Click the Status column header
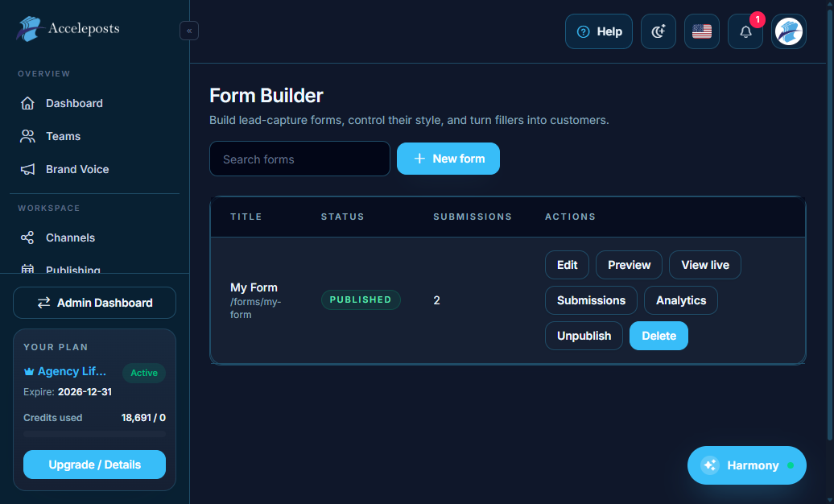This screenshot has height=504, width=834. (343, 217)
